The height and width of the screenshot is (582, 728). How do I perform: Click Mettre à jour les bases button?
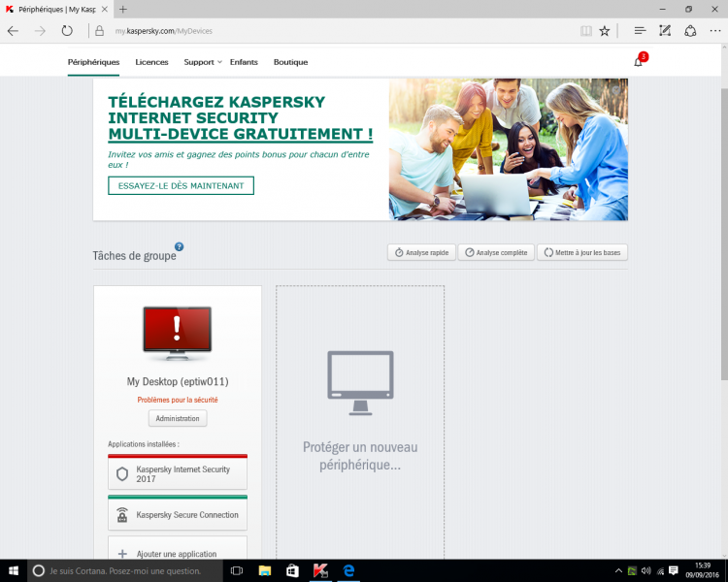pyautogui.click(x=582, y=252)
